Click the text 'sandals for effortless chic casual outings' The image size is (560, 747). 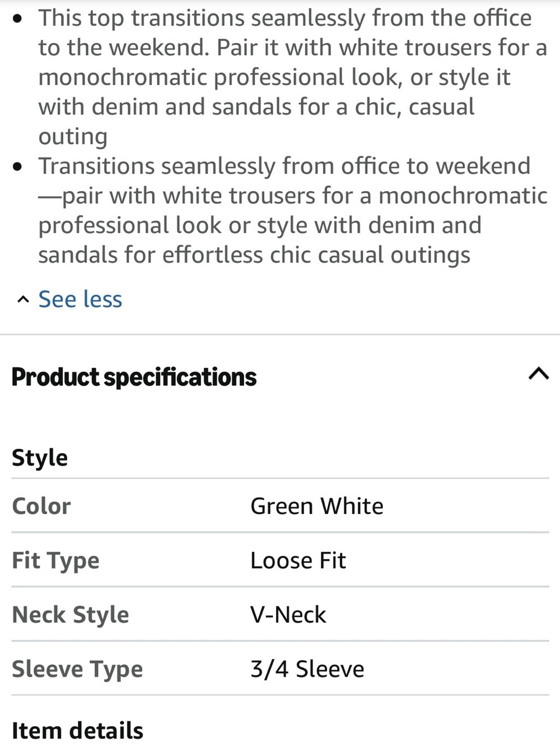(254, 255)
